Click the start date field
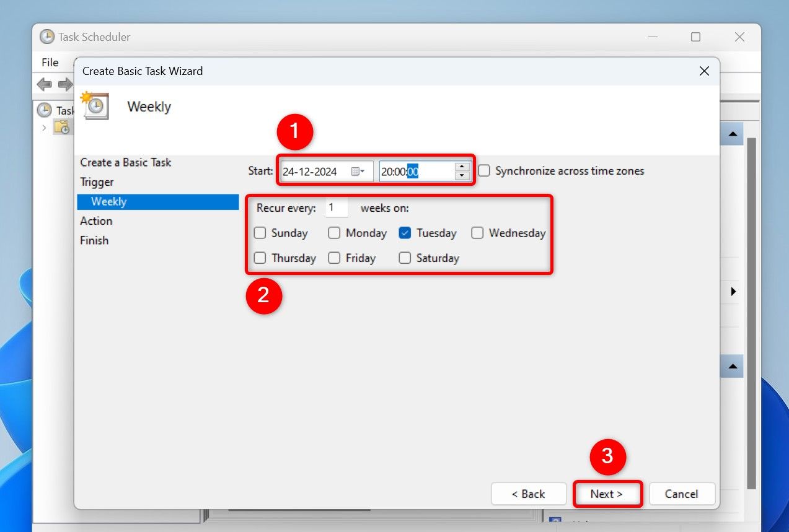 tap(327, 172)
